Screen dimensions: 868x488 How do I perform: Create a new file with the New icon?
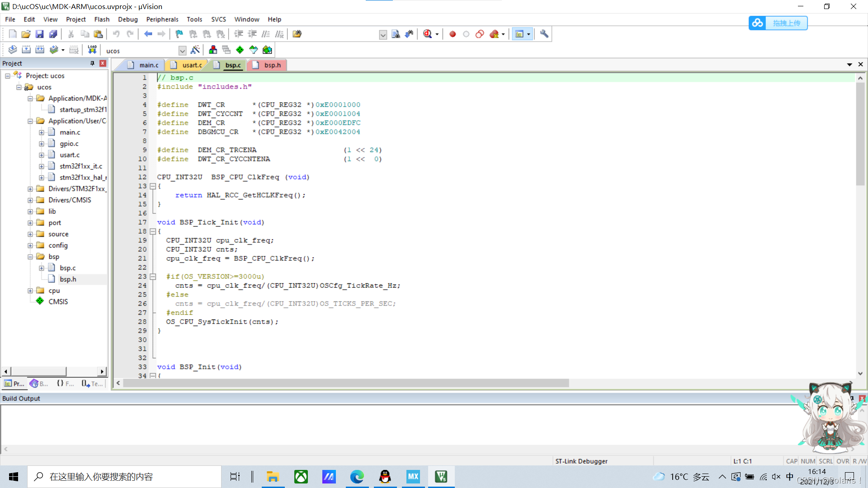[13, 34]
